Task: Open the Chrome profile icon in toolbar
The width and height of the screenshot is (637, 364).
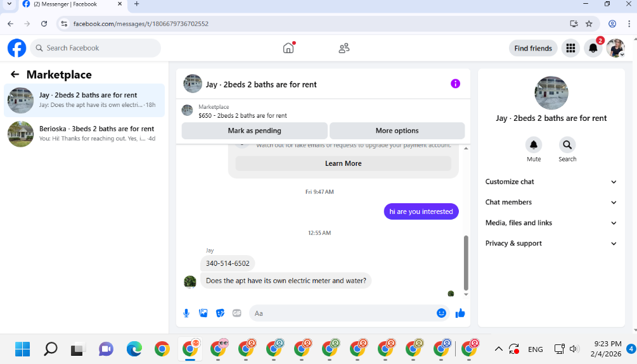Action: click(612, 23)
